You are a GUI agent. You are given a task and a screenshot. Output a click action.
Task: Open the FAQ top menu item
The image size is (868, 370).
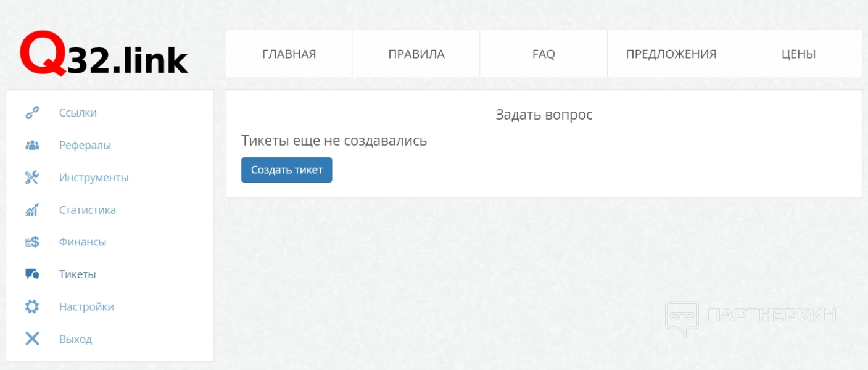[544, 54]
